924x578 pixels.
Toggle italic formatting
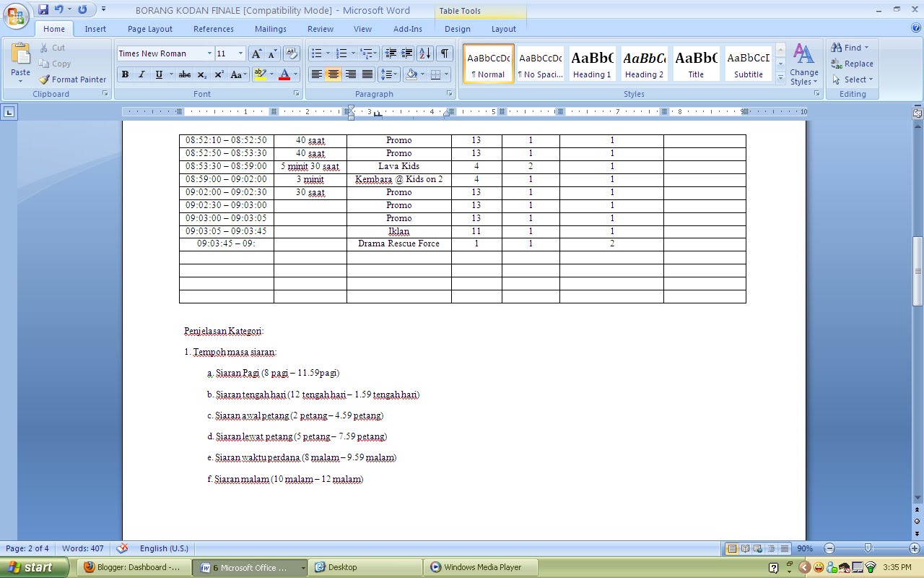click(141, 74)
